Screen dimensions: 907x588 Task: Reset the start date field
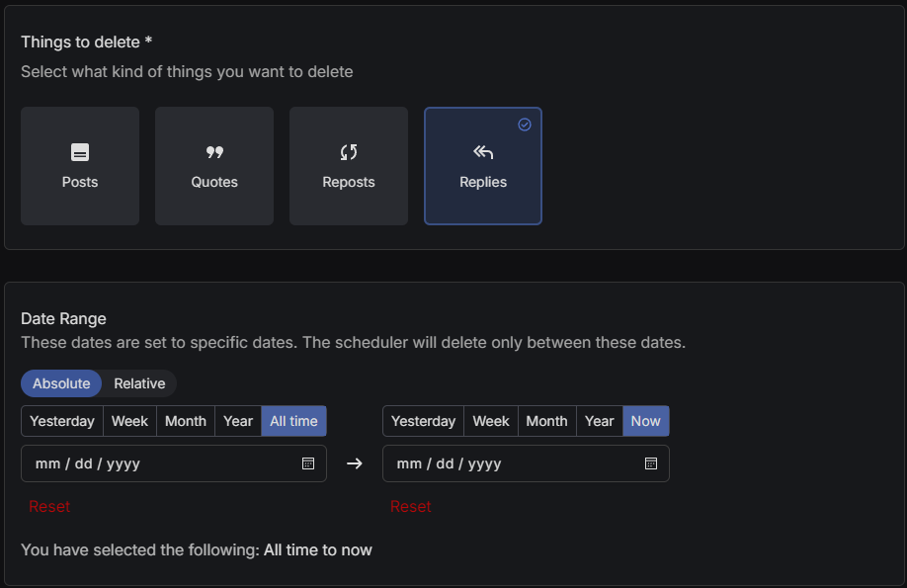(x=49, y=506)
